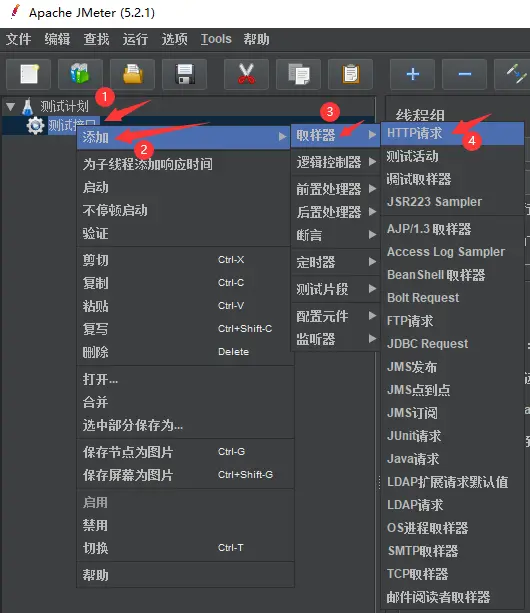Collapse the 测试计划 tree node arrow
Image resolution: width=530 pixels, height=613 pixels.
tap(11, 106)
